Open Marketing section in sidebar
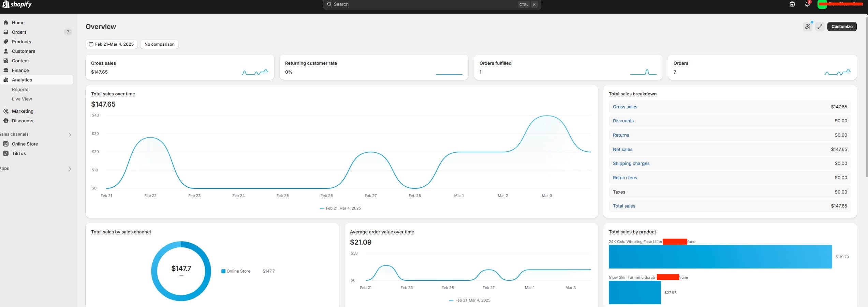The height and width of the screenshot is (307, 868). (23, 111)
